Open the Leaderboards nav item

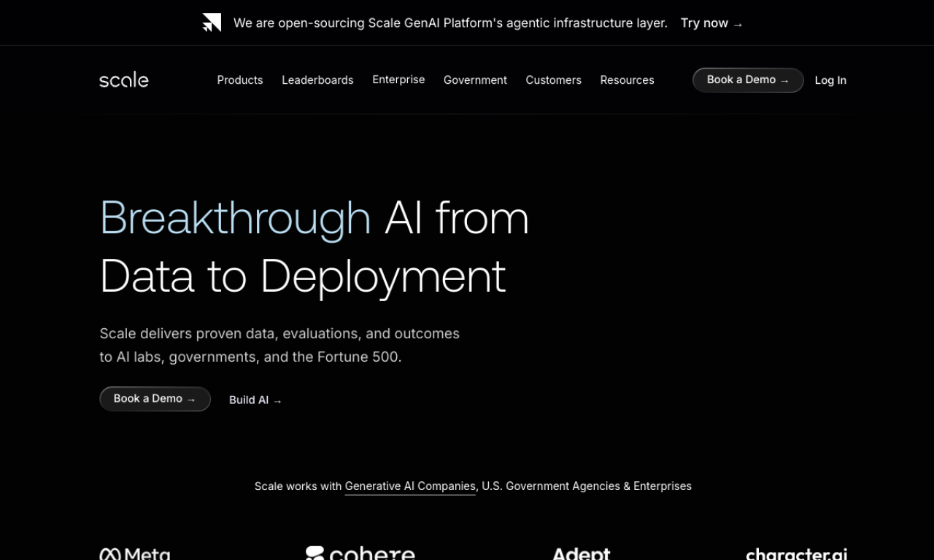click(317, 80)
